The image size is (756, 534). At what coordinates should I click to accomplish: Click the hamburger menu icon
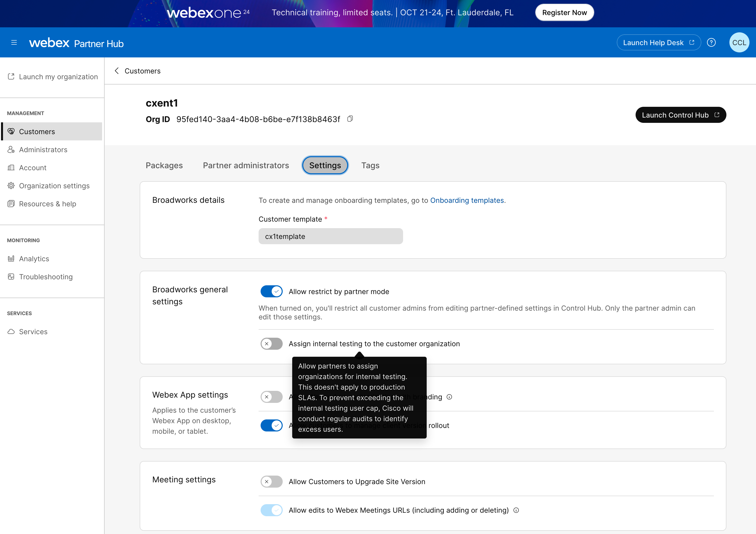(14, 42)
